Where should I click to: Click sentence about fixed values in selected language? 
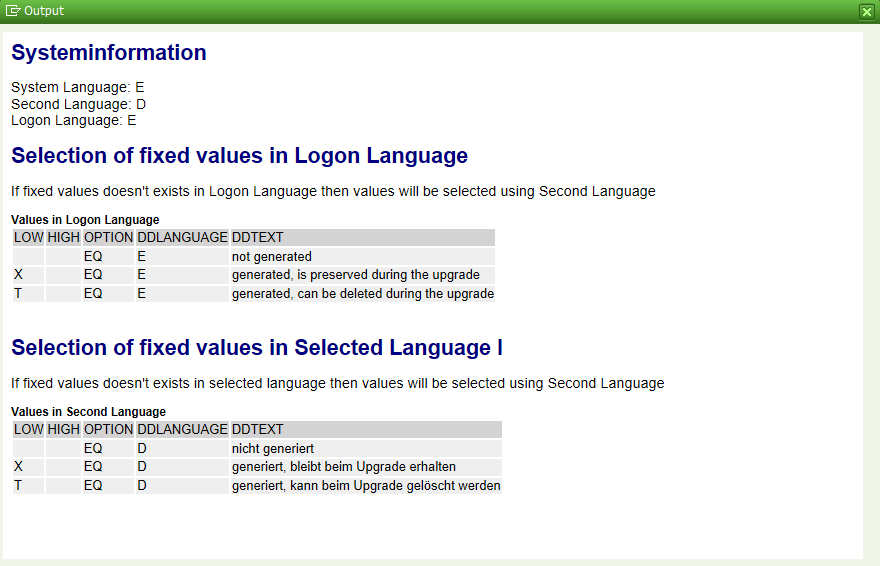click(338, 384)
